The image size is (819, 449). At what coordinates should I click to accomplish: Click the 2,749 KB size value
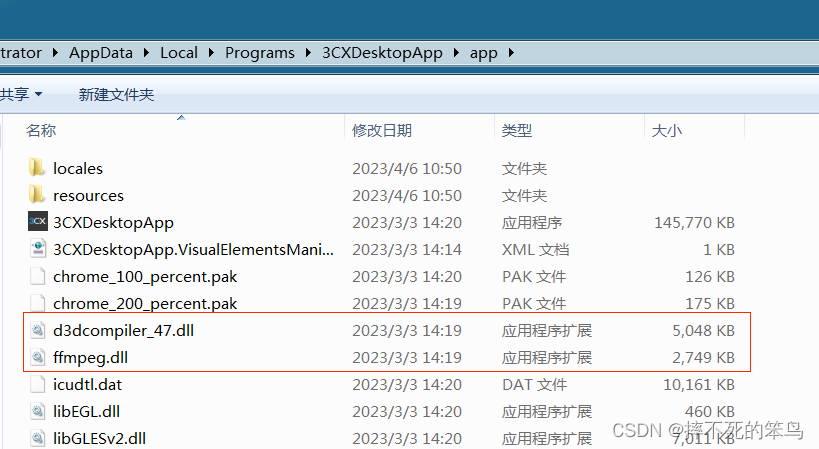coord(704,358)
